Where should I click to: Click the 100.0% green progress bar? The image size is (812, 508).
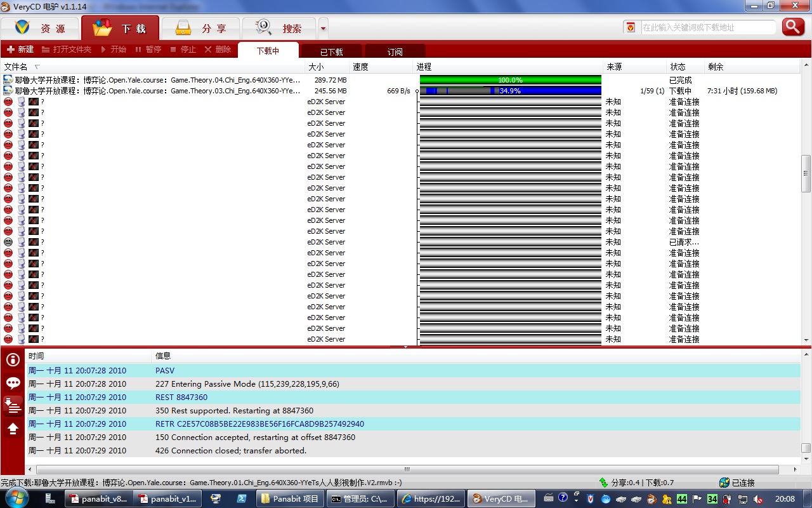(x=511, y=80)
